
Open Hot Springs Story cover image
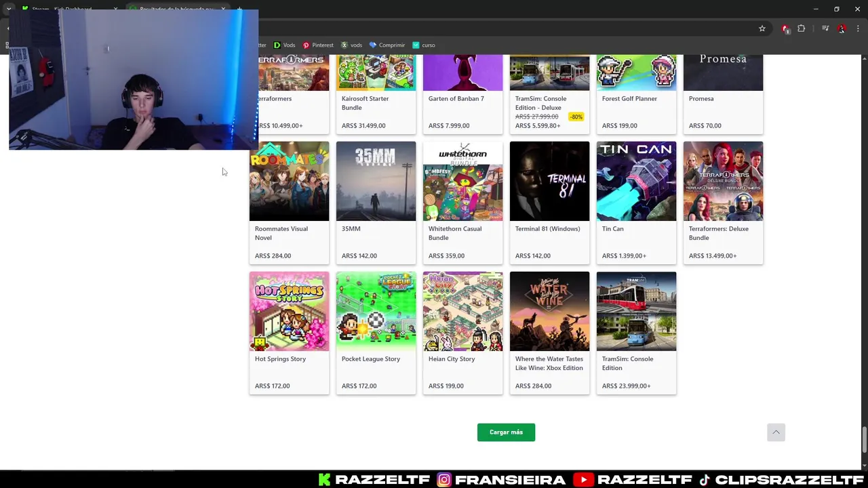click(289, 311)
